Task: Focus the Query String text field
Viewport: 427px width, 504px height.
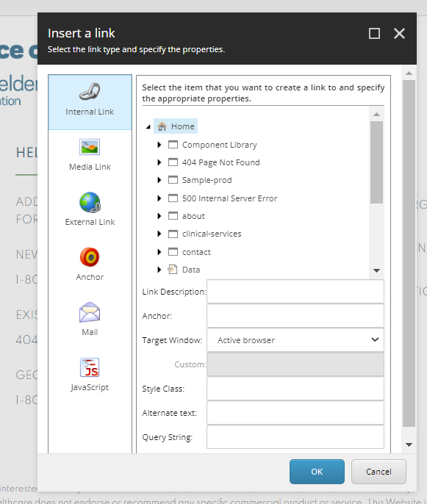Action: (295, 437)
